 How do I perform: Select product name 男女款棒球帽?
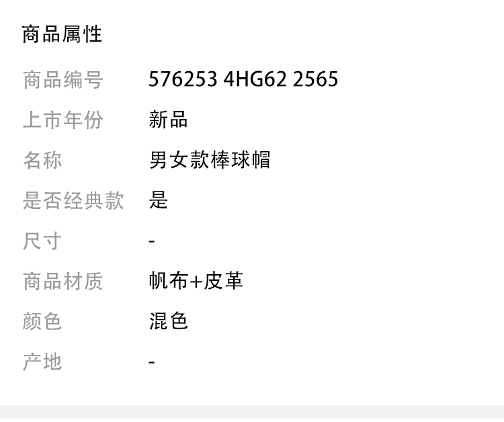click(x=210, y=160)
